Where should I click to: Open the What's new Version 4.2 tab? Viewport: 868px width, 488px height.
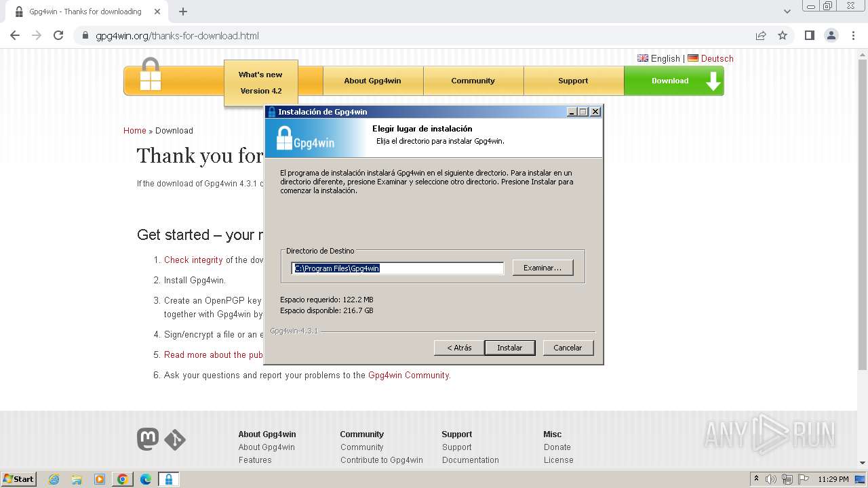pyautogui.click(x=260, y=83)
